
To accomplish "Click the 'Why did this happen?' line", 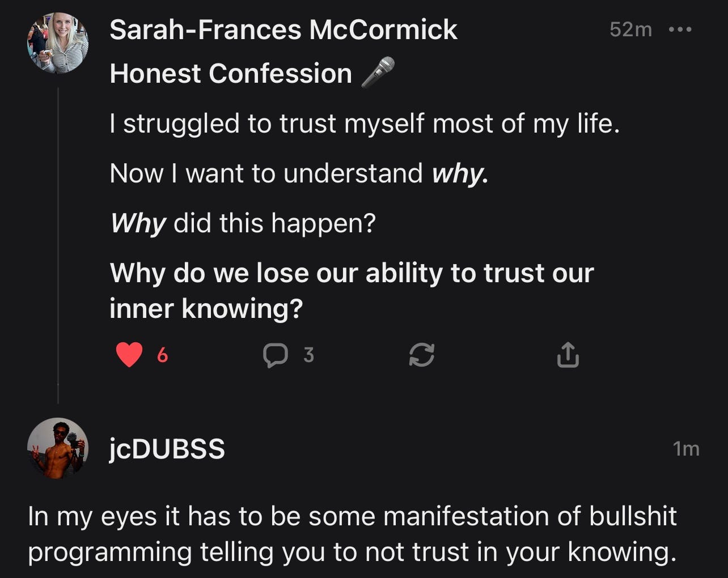I will (243, 223).
